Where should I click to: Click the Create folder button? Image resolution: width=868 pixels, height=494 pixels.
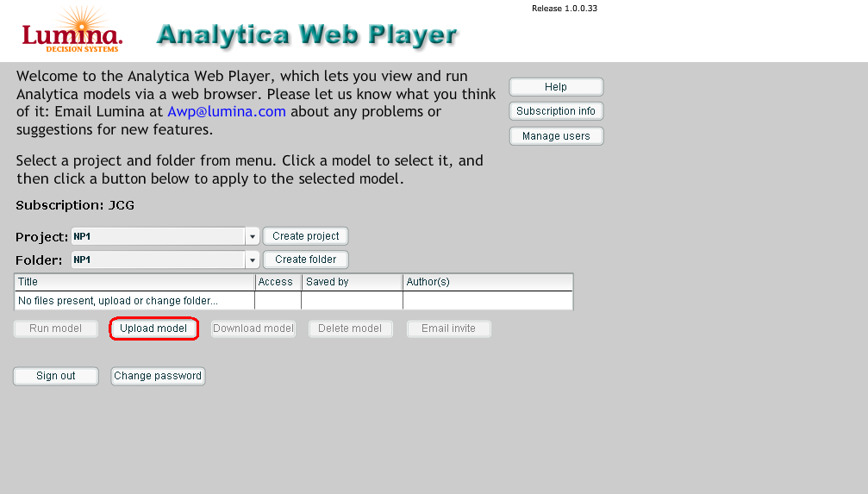tap(306, 260)
